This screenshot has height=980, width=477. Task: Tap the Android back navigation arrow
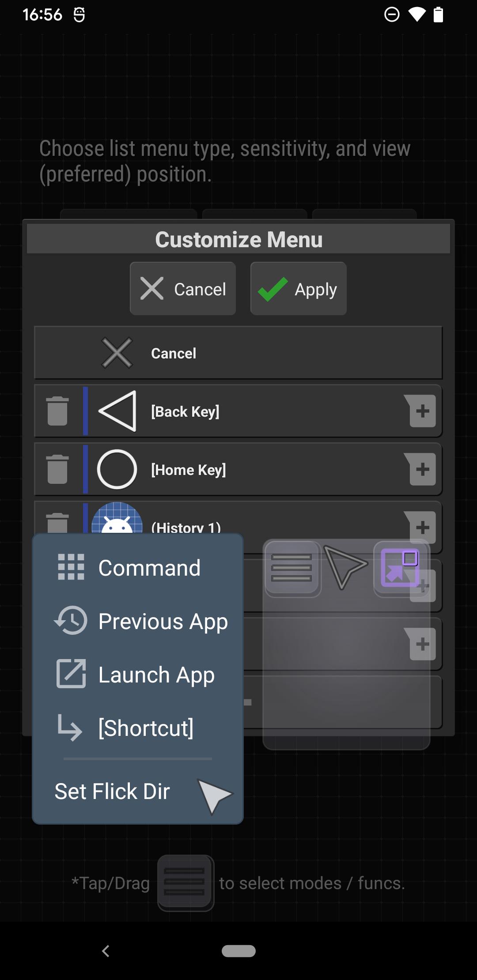pos(106,951)
